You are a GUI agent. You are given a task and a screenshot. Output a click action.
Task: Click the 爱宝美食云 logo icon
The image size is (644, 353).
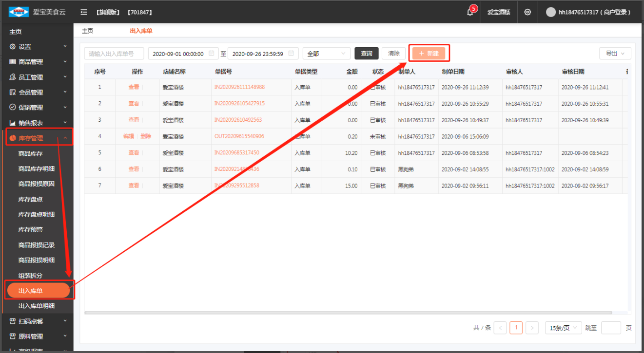point(19,12)
